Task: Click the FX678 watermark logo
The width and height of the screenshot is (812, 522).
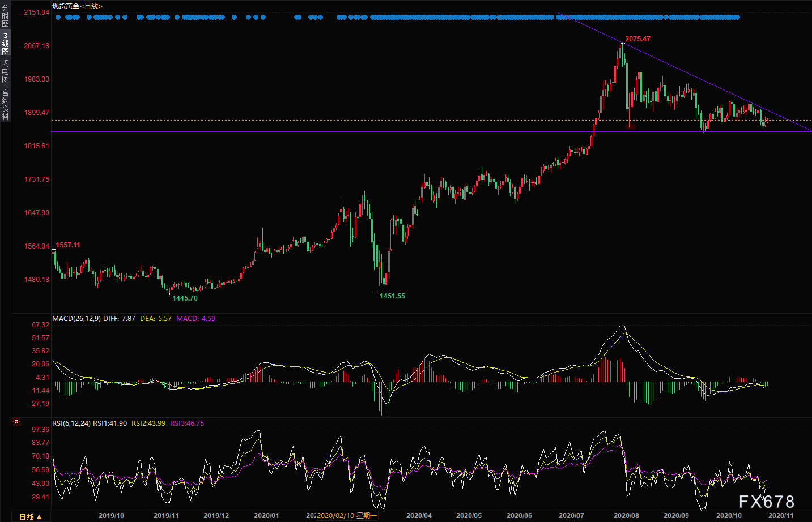Action: (766, 502)
